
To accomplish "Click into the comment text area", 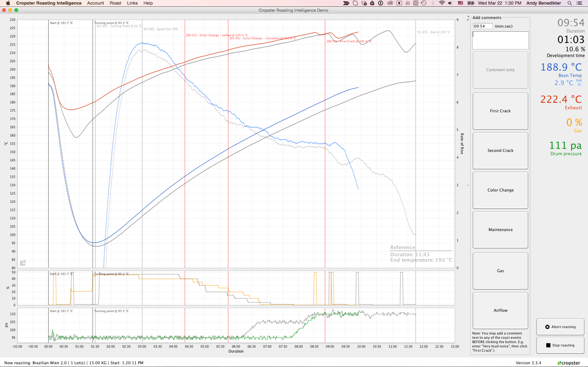I will [500, 40].
